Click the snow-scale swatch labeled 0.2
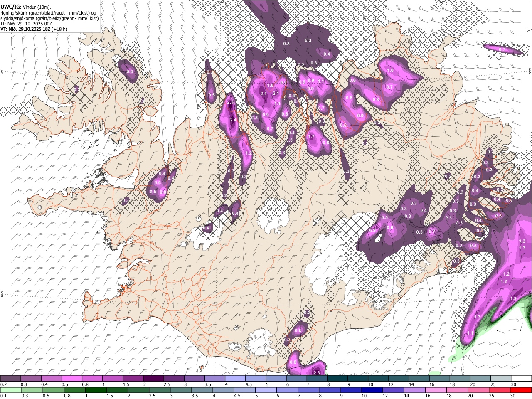Image resolution: width=532 pixels, height=399 pixels. click(x=10, y=379)
